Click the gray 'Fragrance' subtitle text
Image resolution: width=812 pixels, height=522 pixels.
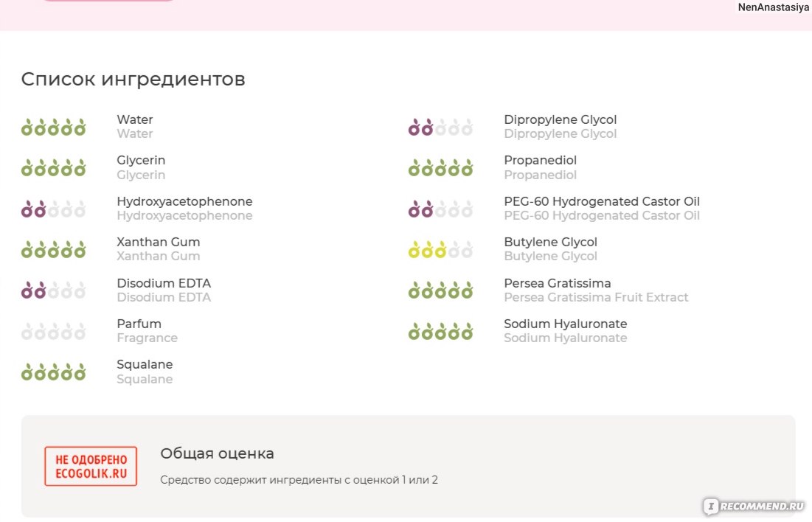(147, 338)
